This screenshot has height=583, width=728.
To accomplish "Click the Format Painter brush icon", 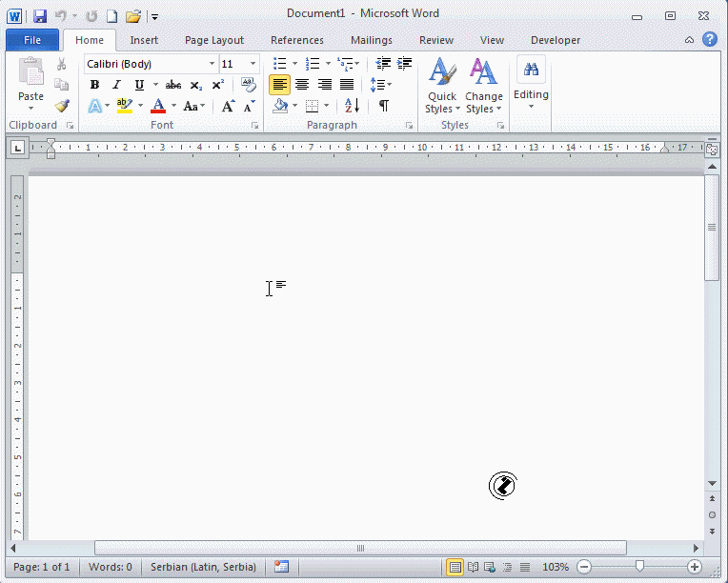I will (x=62, y=106).
